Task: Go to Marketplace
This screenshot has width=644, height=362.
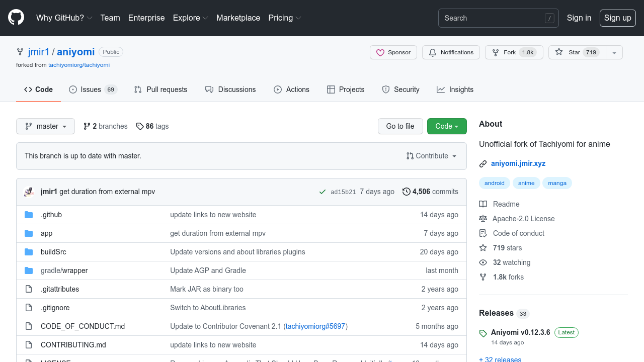Action: tap(238, 18)
